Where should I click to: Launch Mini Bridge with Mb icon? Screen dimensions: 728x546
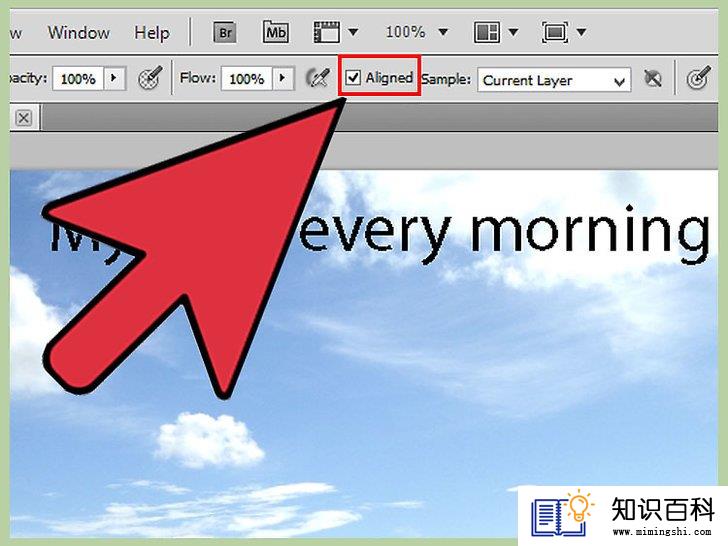tap(276, 32)
